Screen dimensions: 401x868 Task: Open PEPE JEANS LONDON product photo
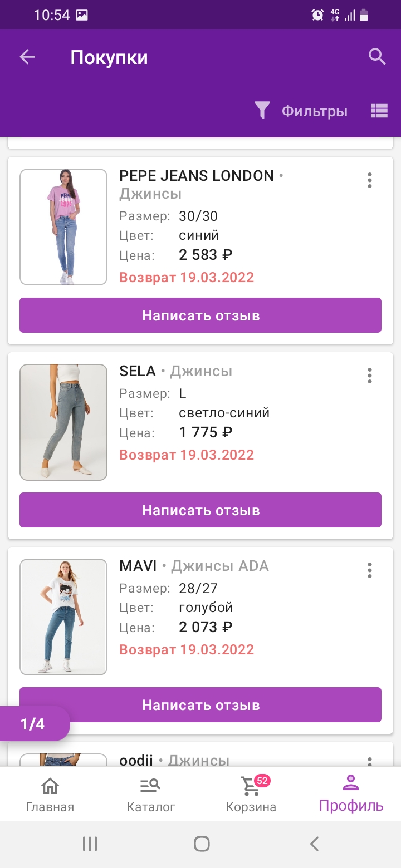tap(63, 227)
